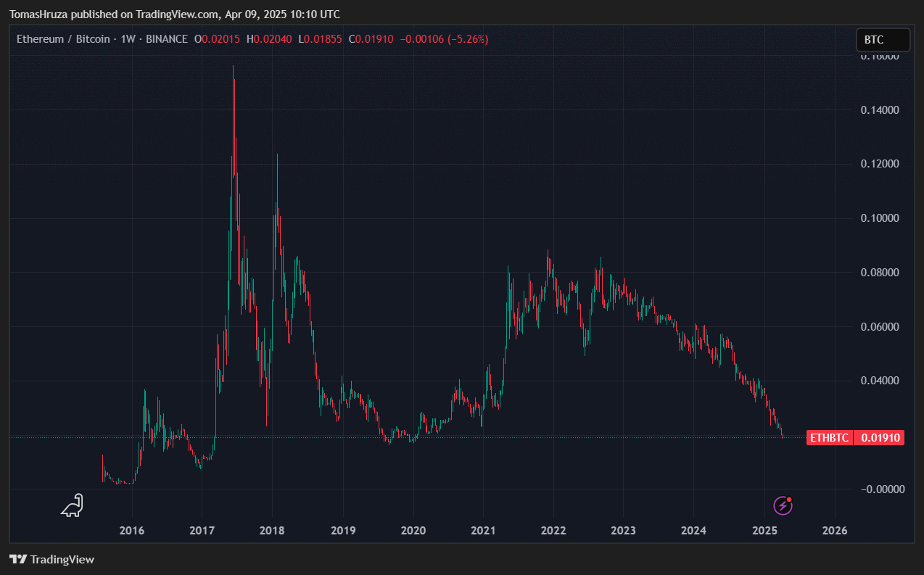Click the 2019 label on time axis
Screen dimensions: 924x575
[x=342, y=531]
